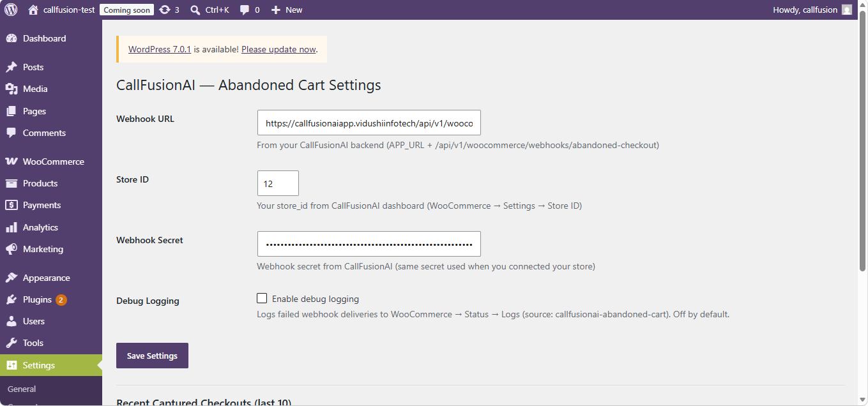
Task: Open the Posts menu
Action: 51,67
